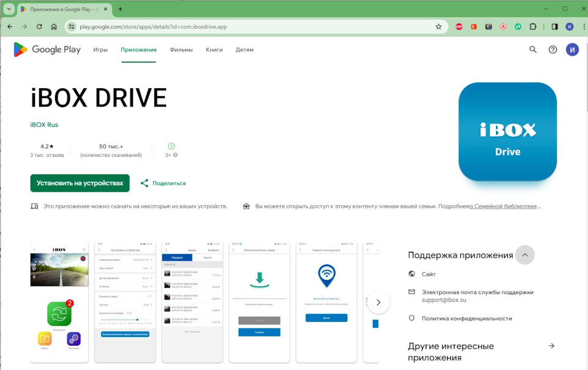Click Поделиться share button
Image resolution: width=588 pixels, height=370 pixels.
pyautogui.click(x=163, y=183)
